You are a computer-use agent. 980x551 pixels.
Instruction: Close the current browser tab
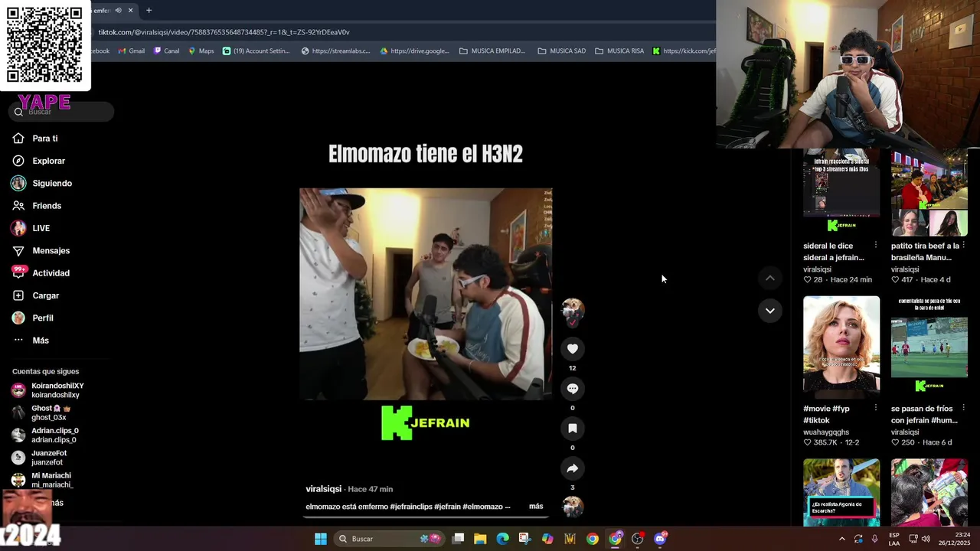130,11
